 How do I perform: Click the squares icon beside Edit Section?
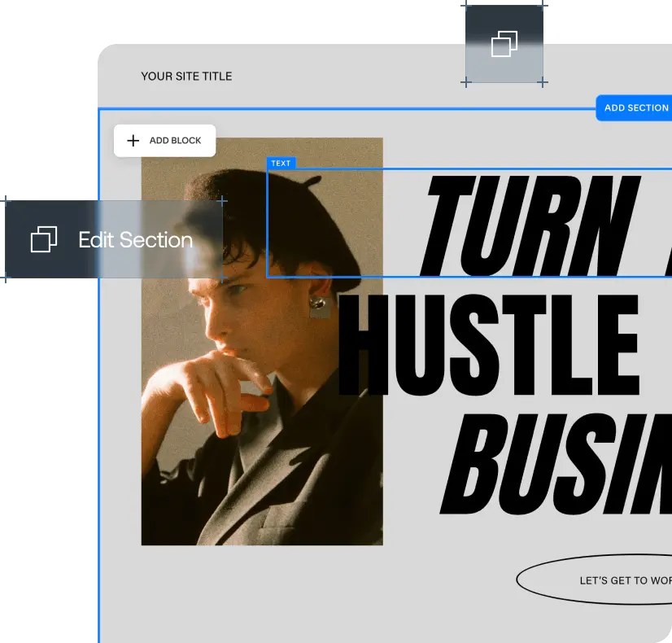[x=44, y=239]
